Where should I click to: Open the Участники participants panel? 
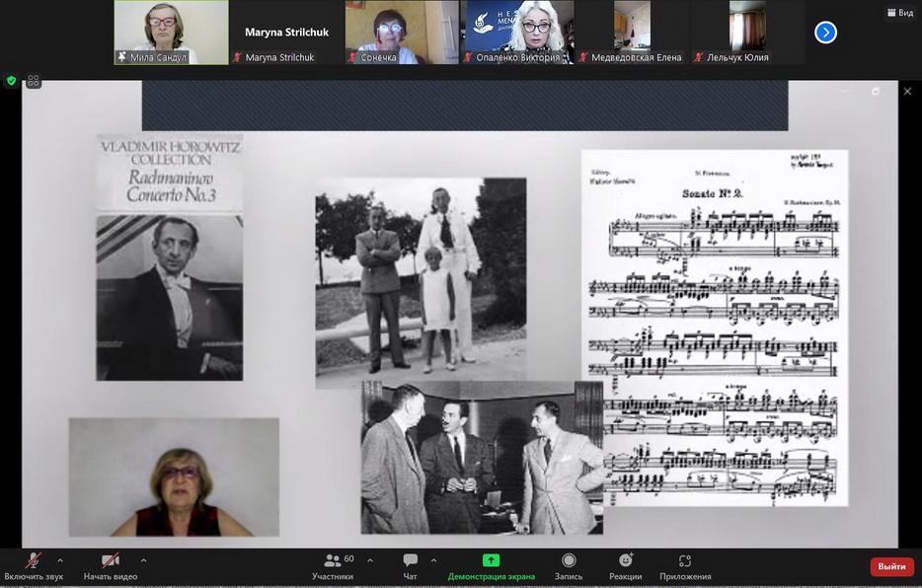(333, 566)
